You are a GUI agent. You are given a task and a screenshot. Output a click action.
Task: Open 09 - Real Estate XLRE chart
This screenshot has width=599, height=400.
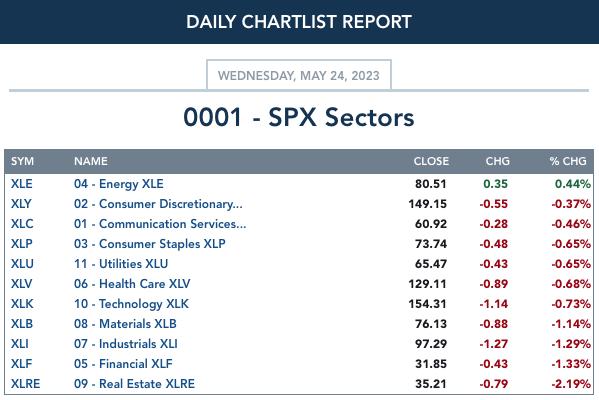click(134, 384)
